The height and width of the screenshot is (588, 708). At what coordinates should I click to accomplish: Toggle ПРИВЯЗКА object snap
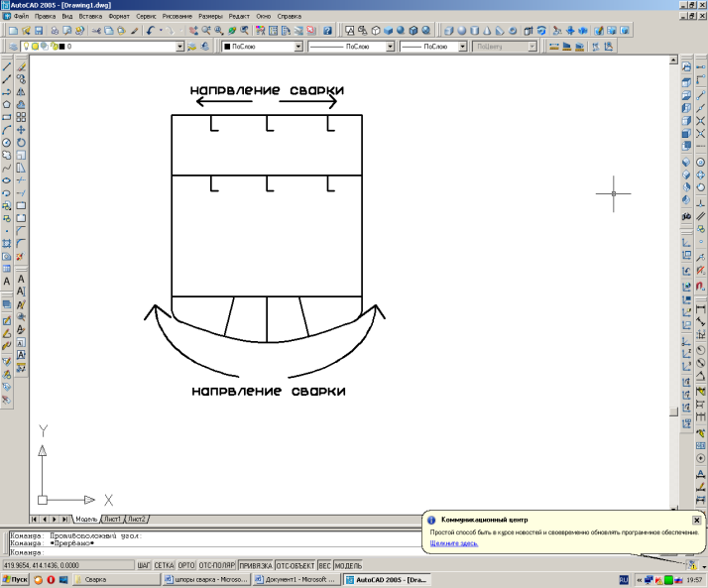[x=255, y=565]
